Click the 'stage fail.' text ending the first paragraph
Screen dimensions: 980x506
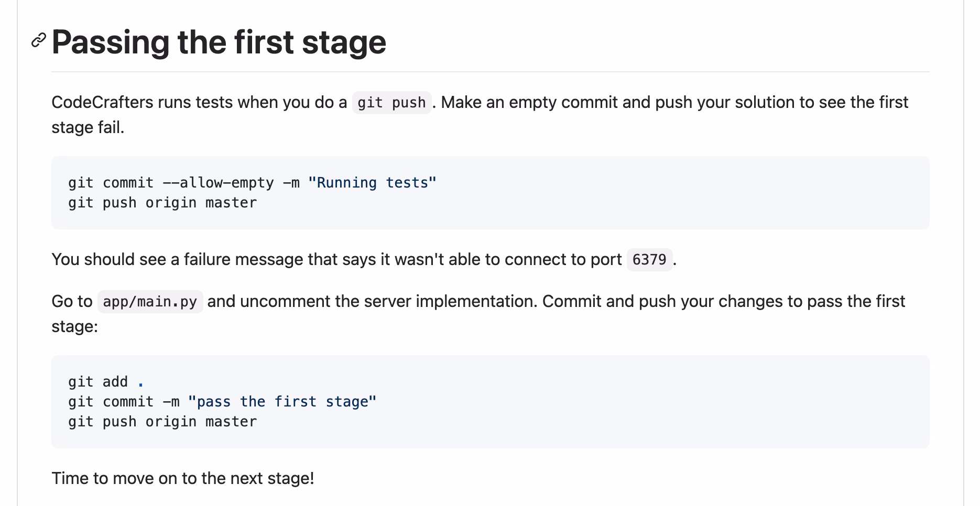88,127
